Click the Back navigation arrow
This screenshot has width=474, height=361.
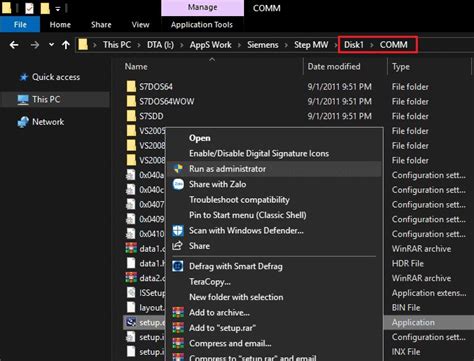pyautogui.click(x=14, y=45)
